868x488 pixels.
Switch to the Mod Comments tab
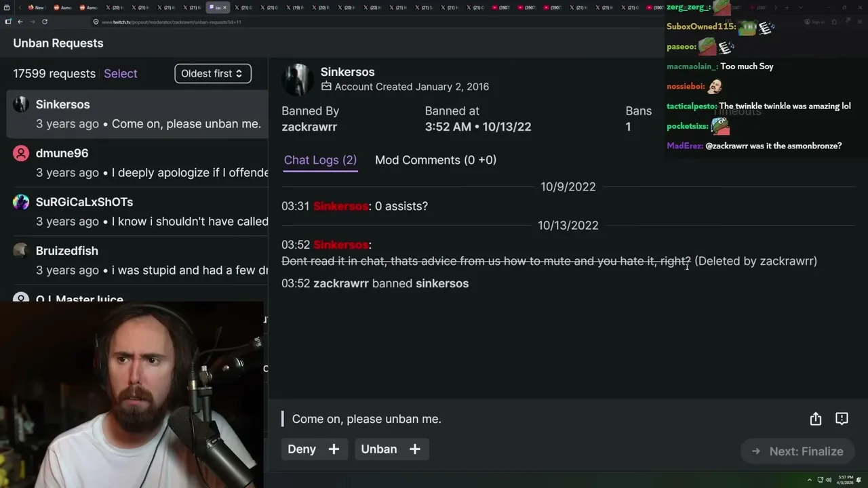(435, 160)
